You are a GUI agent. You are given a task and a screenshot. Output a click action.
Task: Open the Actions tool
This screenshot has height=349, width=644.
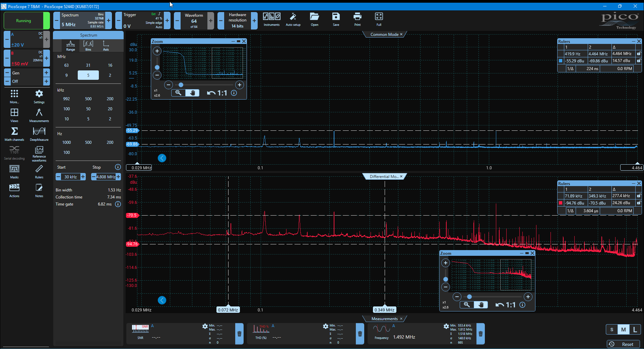(x=14, y=190)
